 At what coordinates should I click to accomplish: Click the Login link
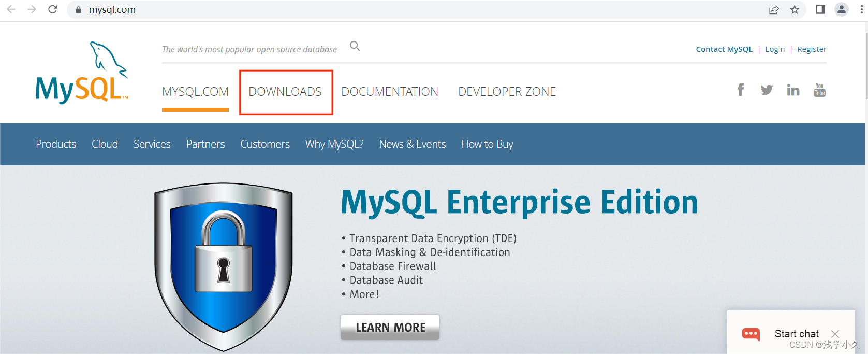[775, 49]
